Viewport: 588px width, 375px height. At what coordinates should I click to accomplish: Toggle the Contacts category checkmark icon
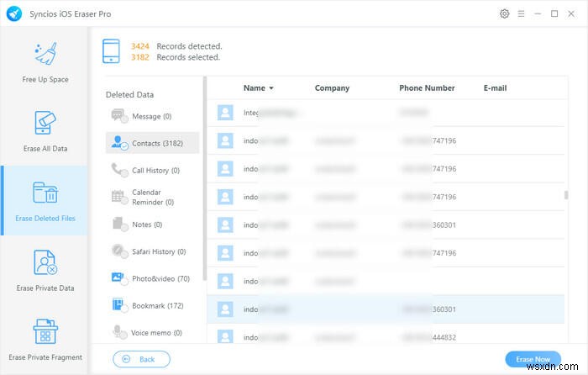(x=124, y=147)
